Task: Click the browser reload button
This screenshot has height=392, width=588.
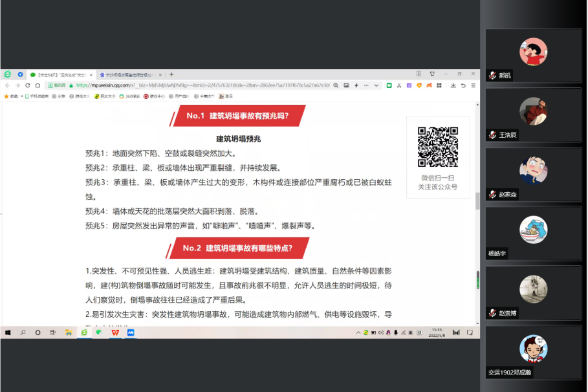Action: point(27,85)
